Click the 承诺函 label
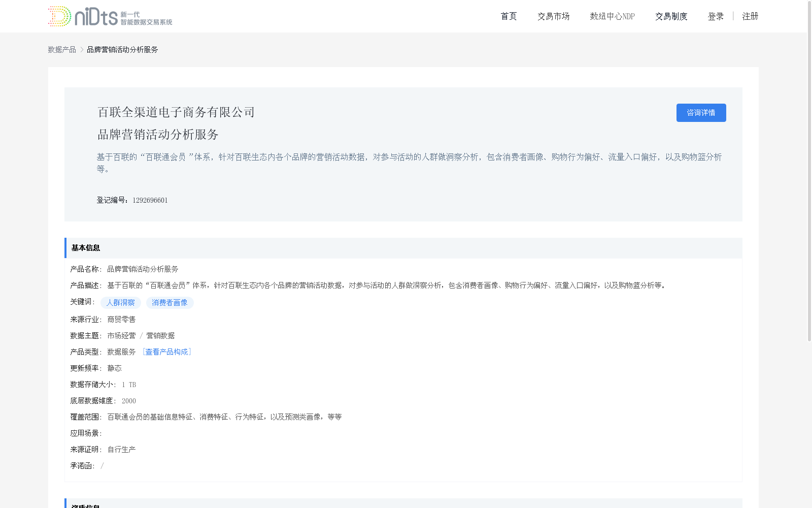The image size is (812, 508). pos(82,466)
